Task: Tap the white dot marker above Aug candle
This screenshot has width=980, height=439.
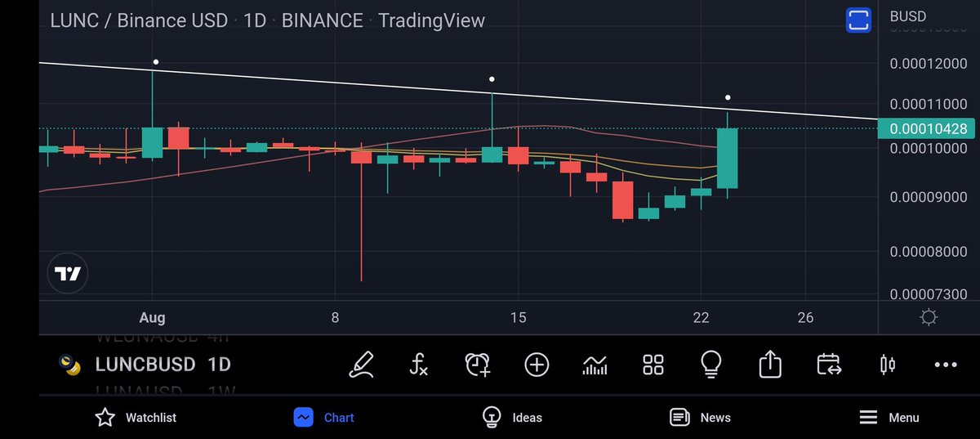Action: (x=156, y=62)
